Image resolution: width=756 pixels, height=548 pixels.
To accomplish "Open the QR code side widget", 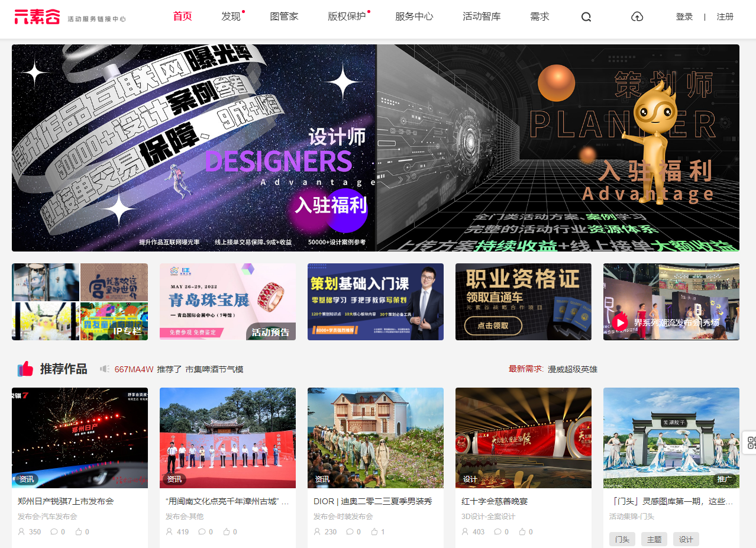I will tap(751, 443).
